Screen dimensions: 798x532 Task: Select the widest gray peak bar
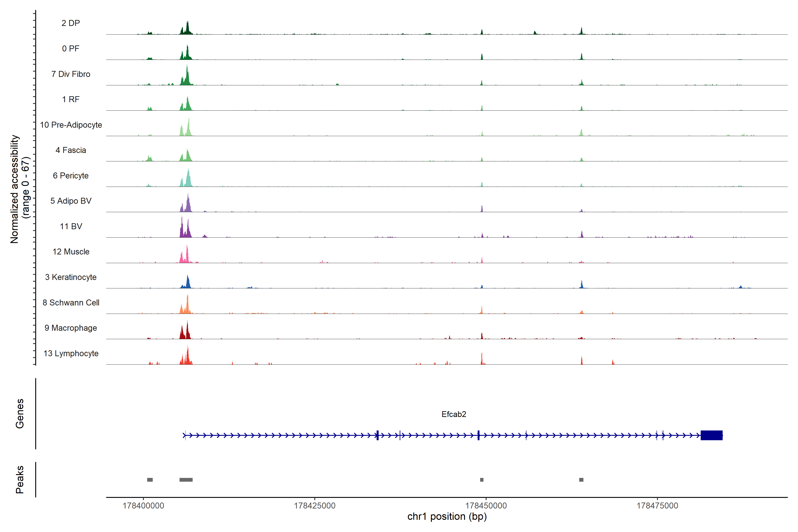click(x=186, y=480)
